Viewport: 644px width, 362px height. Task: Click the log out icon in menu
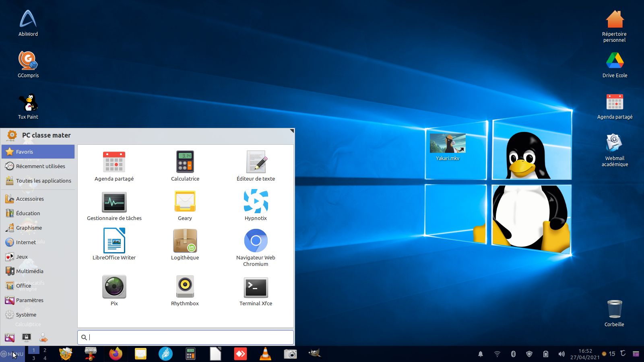[43, 337]
